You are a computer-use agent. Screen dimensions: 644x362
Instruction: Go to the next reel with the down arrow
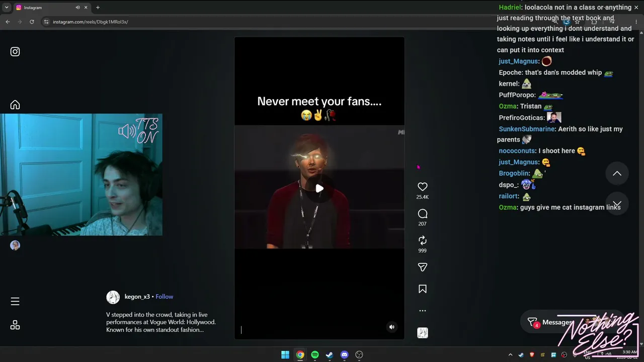617,203
